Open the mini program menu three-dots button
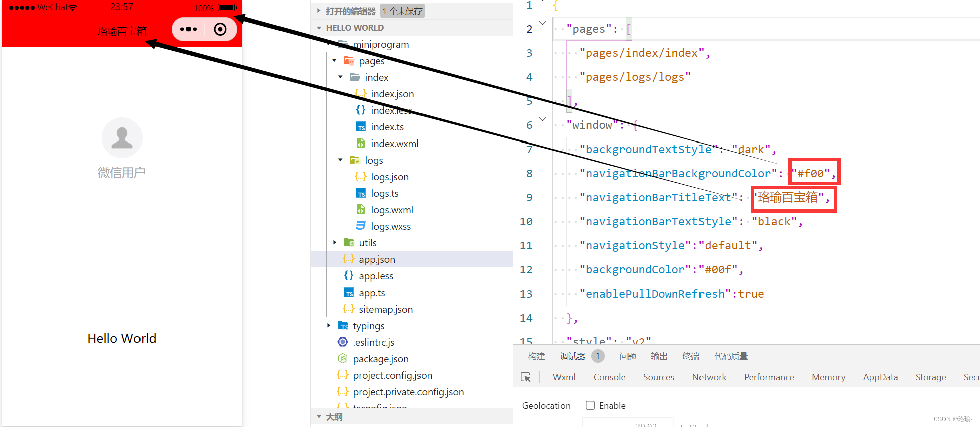 coord(189,29)
